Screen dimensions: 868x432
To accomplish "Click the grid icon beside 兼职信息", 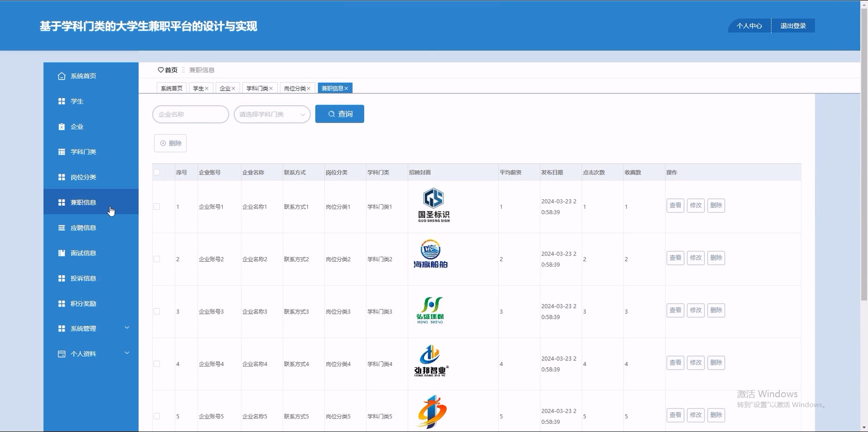I will 62,202.
